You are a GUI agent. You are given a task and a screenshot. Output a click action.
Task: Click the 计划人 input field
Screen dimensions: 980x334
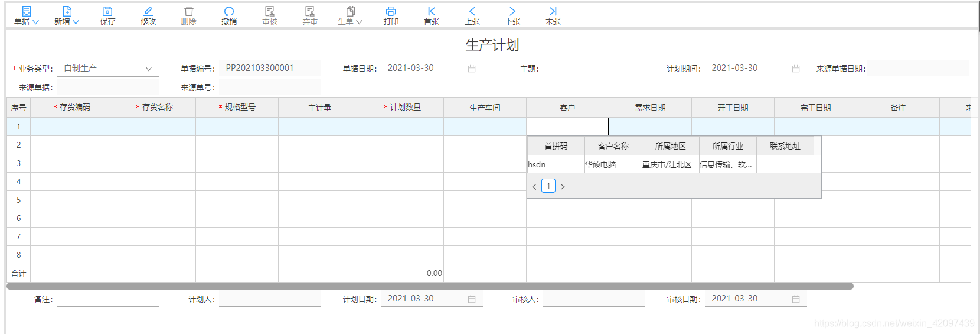pos(270,299)
